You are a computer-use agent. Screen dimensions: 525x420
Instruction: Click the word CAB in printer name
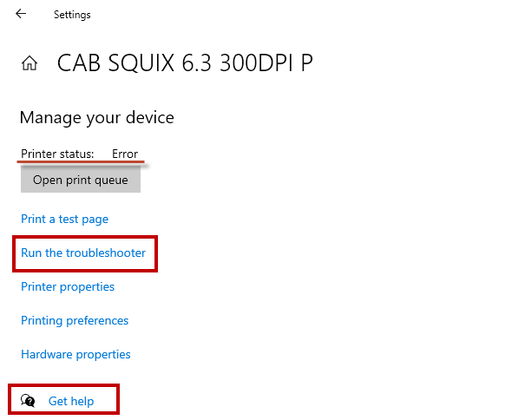80,63
